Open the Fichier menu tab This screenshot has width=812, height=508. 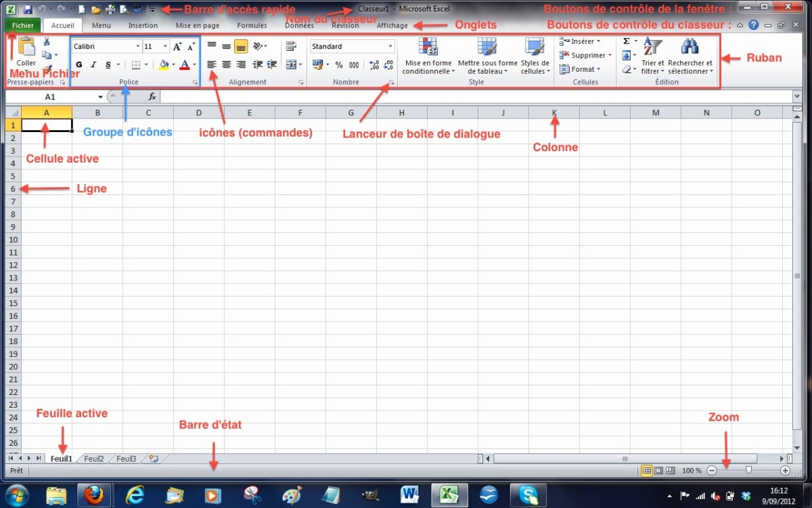coord(23,26)
